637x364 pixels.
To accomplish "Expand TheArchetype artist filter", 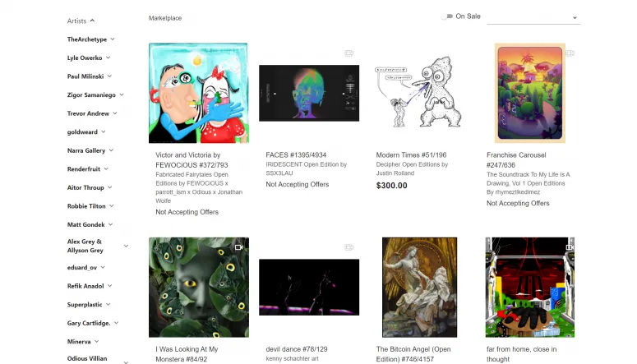I will (x=113, y=39).
